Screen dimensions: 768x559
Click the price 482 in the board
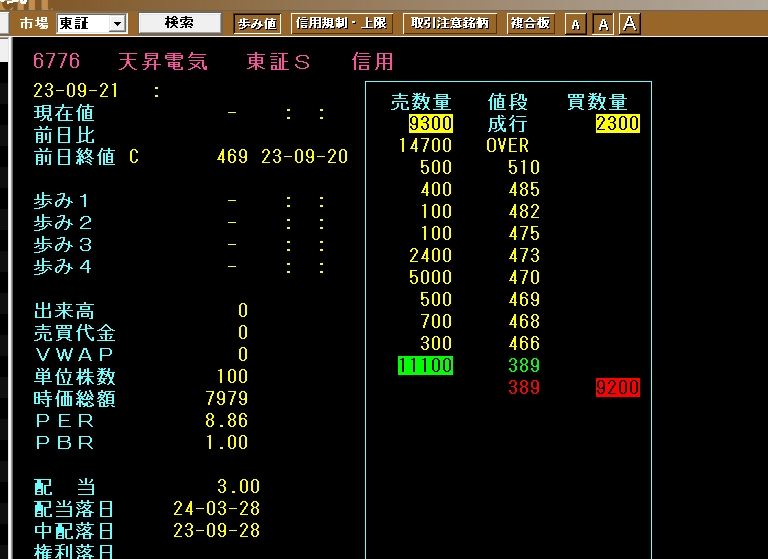click(x=524, y=211)
